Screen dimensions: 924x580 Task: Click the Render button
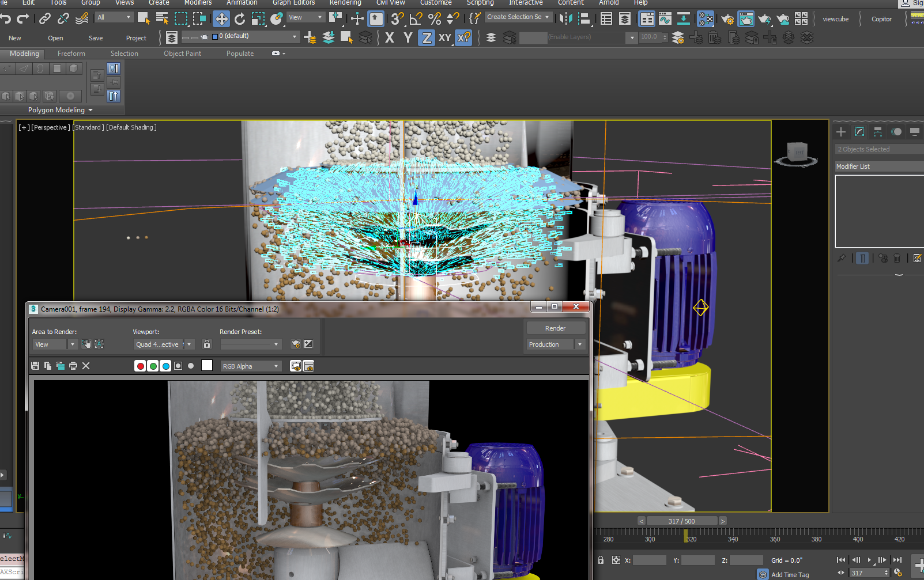pyautogui.click(x=556, y=328)
